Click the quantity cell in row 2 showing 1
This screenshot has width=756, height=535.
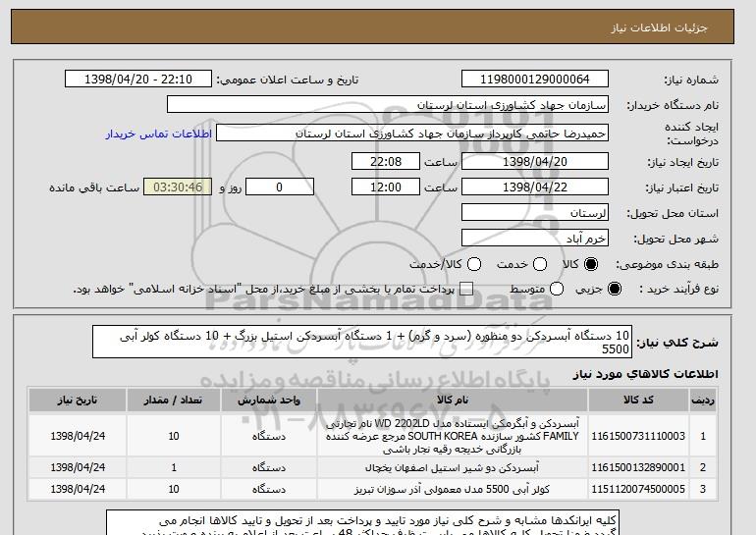[174, 467]
